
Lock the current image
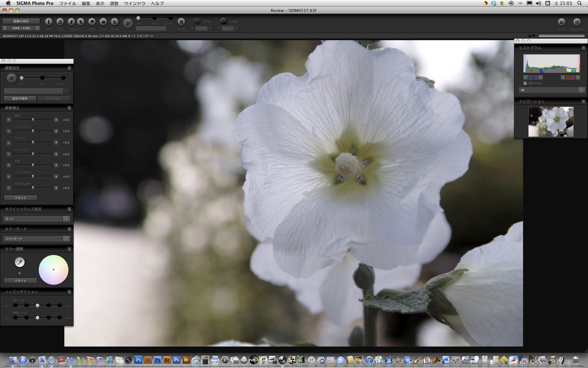tap(103, 22)
